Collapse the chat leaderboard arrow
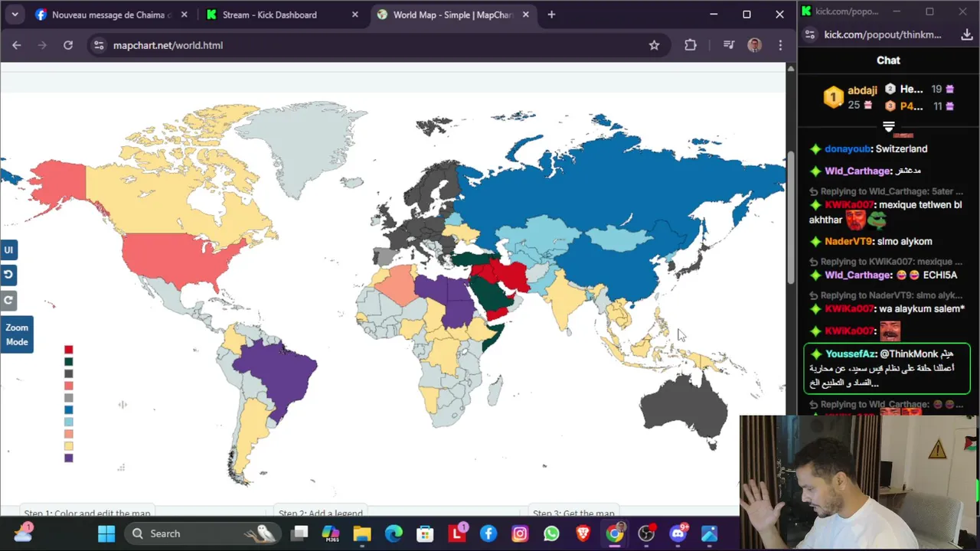The image size is (980, 551). coord(888,126)
